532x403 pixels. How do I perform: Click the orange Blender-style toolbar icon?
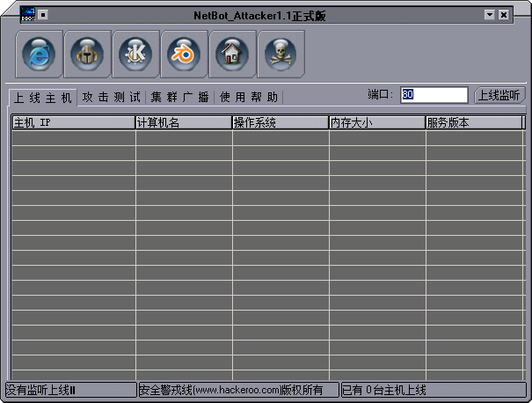(185, 53)
